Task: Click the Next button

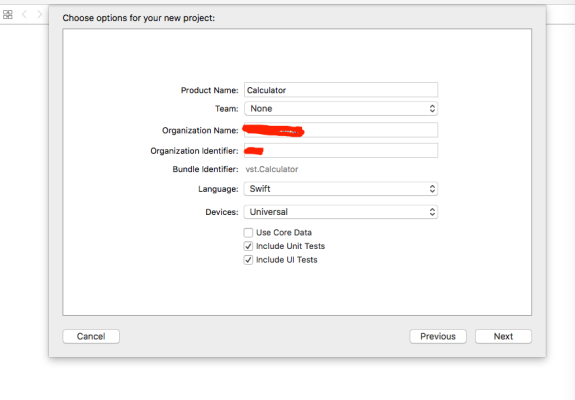Action: [503, 337]
